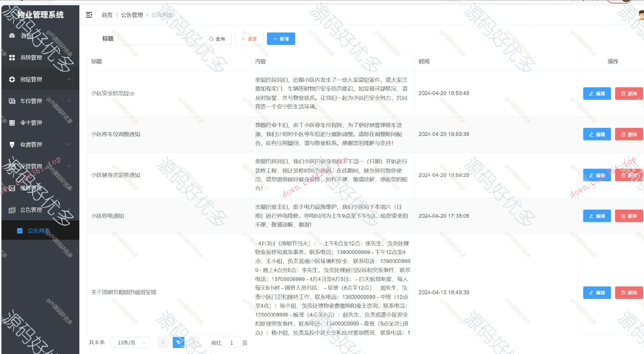Screen dimensions: 644x354
Task: Open the 10条/页 page size dropdown
Action: (x=130, y=342)
